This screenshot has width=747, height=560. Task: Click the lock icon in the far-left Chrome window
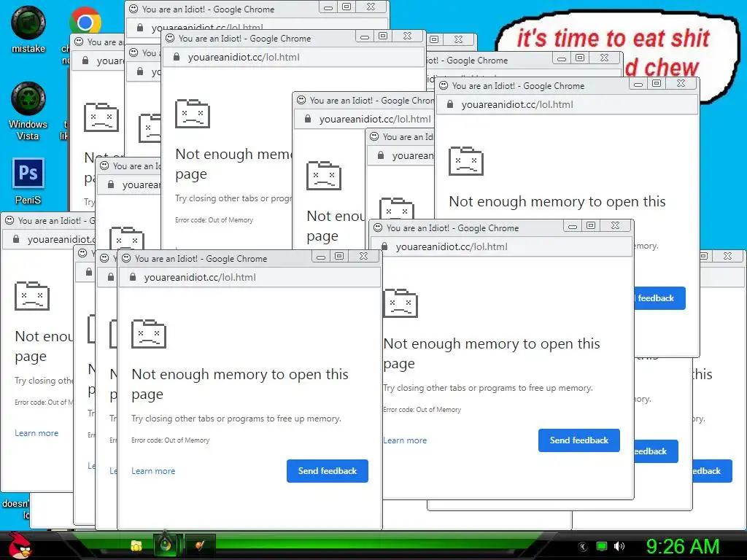tap(16, 239)
